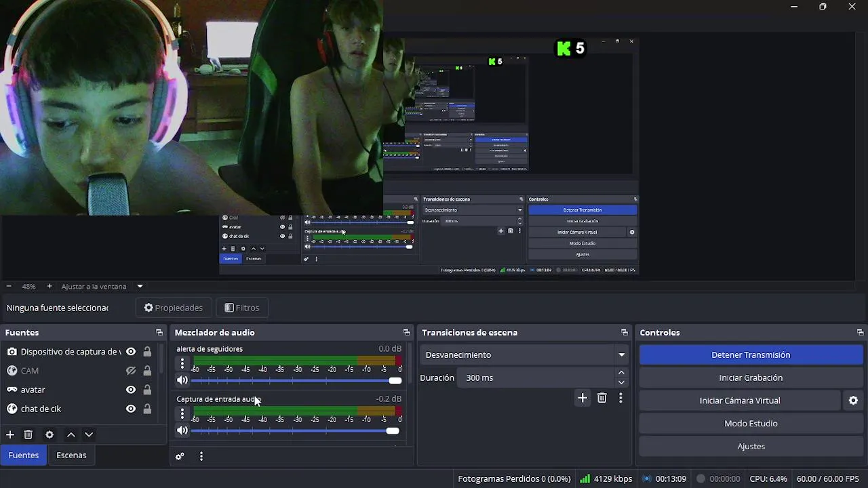868x488 pixels.
Task: Remove selected source with trash icon
Action: (x=28, y=434)
